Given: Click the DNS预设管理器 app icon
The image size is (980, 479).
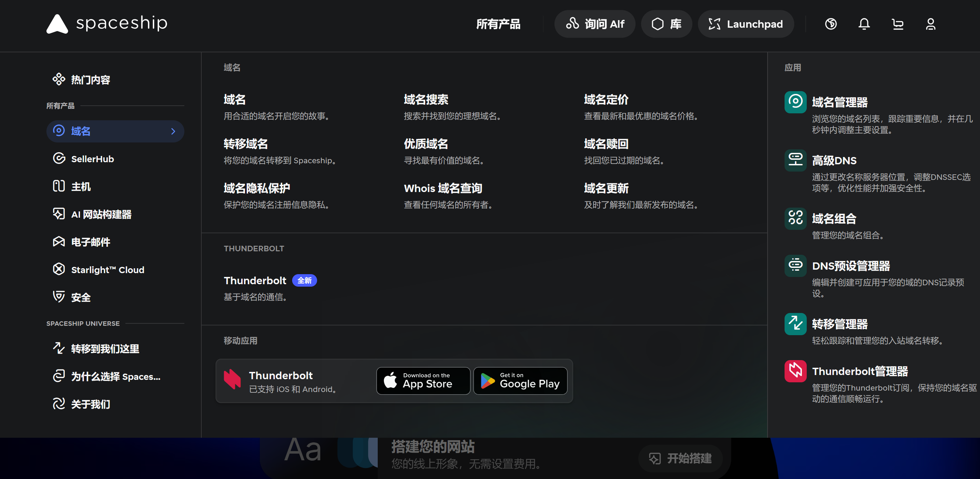Looking at the screenshot, I should (x=795, y=265).
